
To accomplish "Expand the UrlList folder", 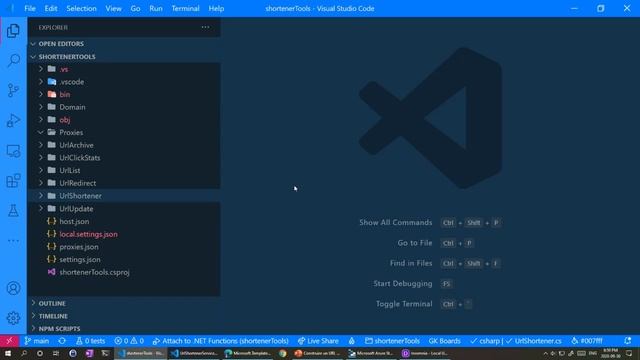I will point(124,170).
